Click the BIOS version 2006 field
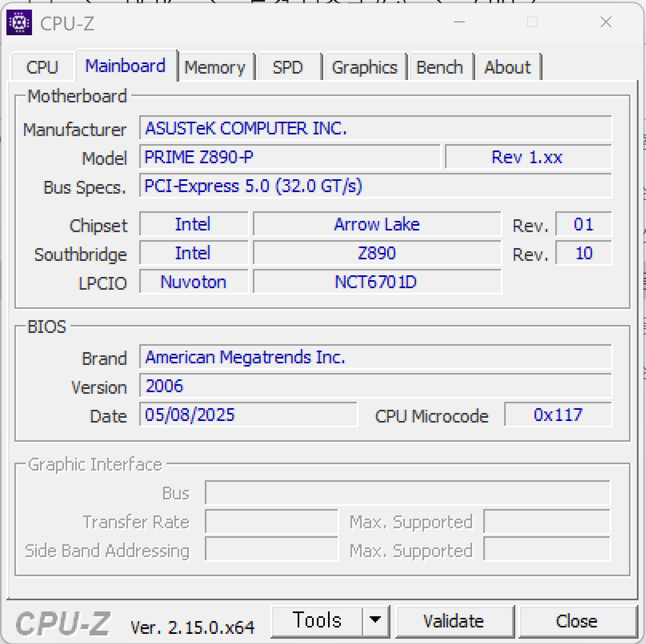 click(x=376, y=386)
